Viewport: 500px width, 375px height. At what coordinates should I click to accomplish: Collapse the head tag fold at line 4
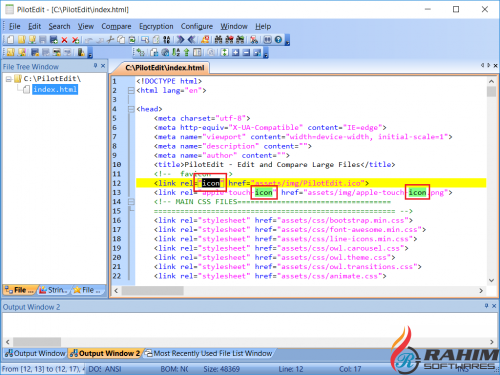tap(131, 109)
